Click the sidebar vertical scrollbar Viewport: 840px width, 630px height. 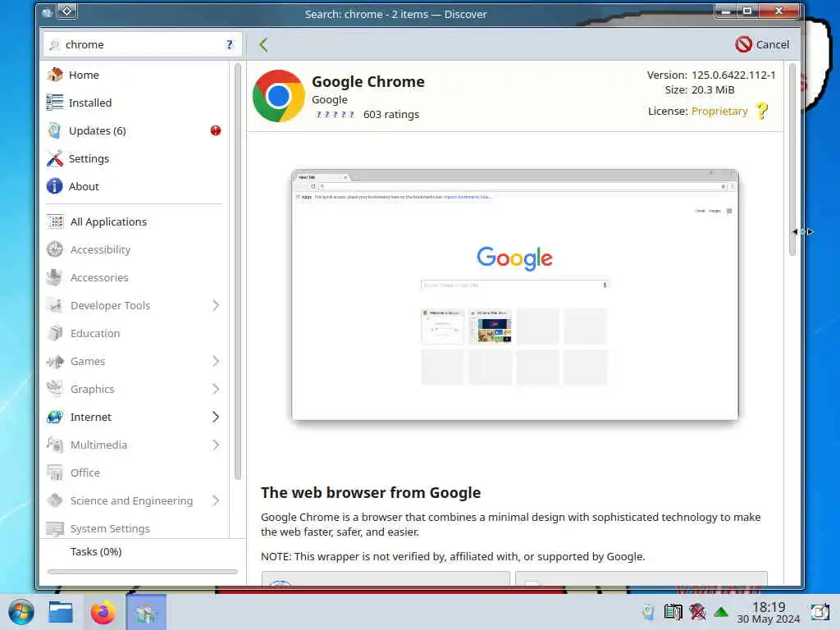click(x=237, y=271)
